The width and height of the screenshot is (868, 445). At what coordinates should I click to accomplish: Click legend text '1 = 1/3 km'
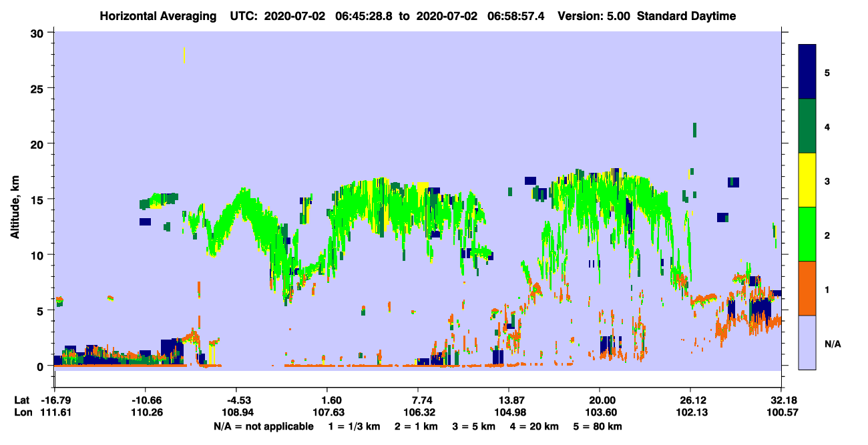pyautogui.click(x=354, y=426)
